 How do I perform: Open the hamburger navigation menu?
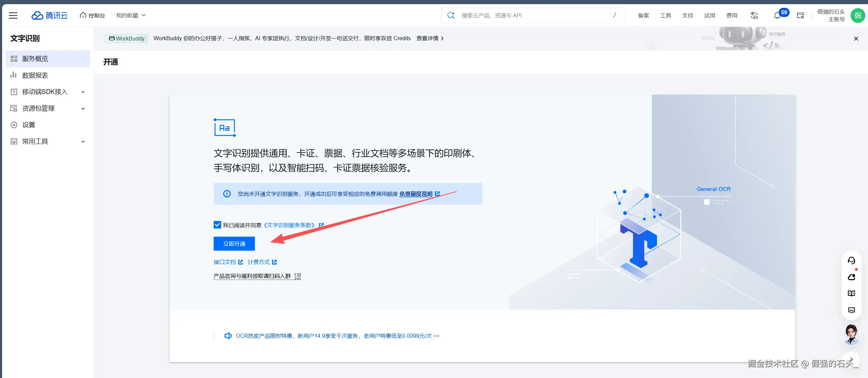(x=13, y=15)
